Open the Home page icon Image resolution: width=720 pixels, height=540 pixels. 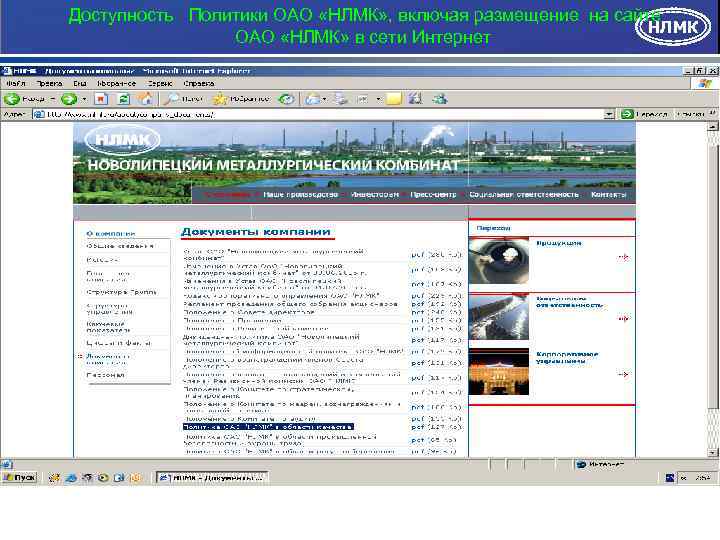tap(146, 99)
